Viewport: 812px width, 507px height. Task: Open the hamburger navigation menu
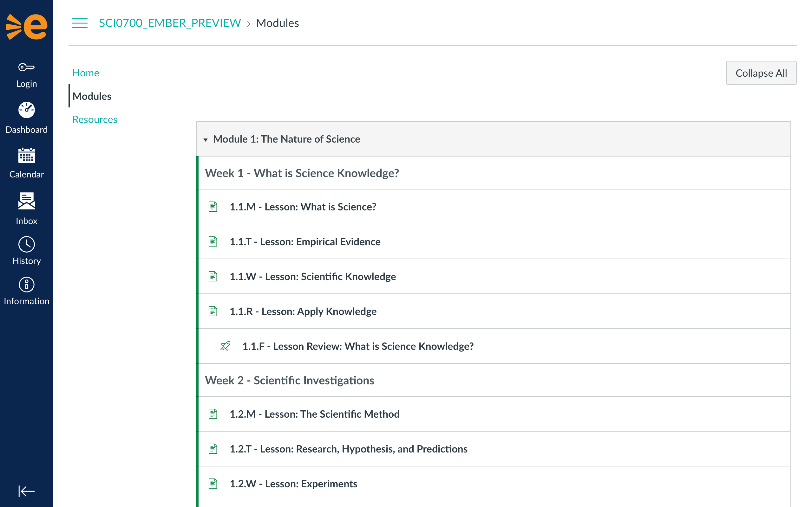[x=80, y=23]
